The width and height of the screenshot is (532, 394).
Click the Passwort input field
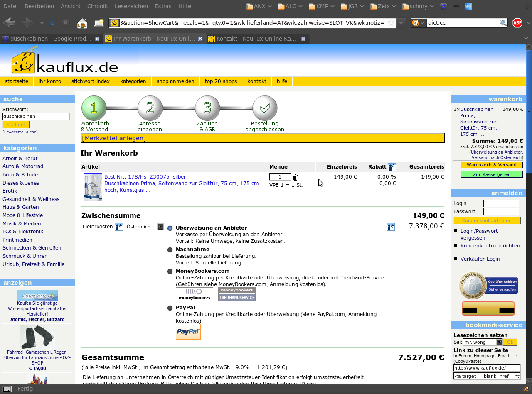[501, 212]
